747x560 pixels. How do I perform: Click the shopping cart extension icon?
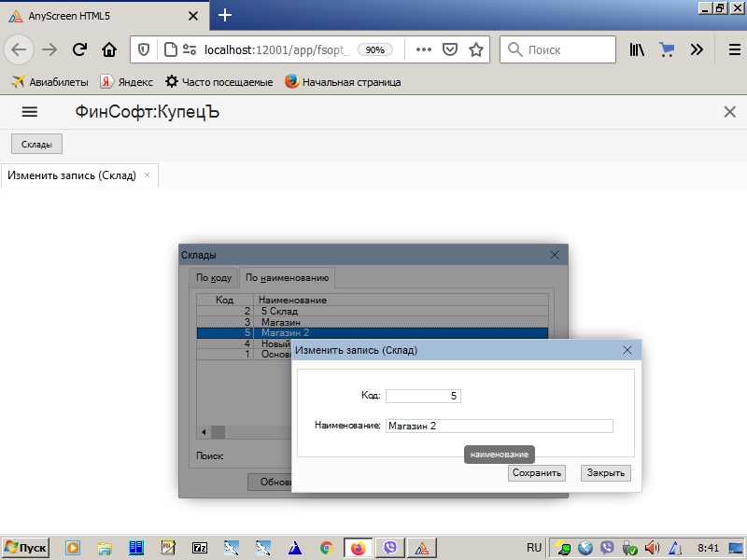667,49
